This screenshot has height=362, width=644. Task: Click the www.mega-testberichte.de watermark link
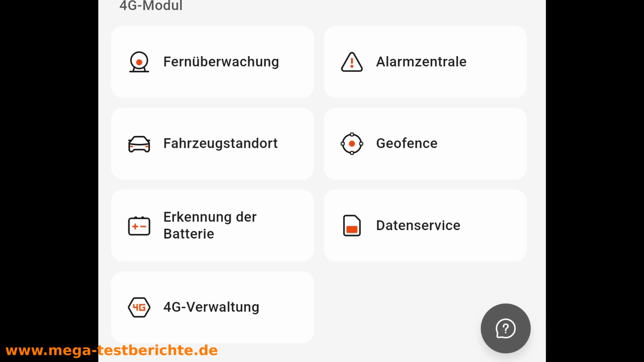coord(112,351)
